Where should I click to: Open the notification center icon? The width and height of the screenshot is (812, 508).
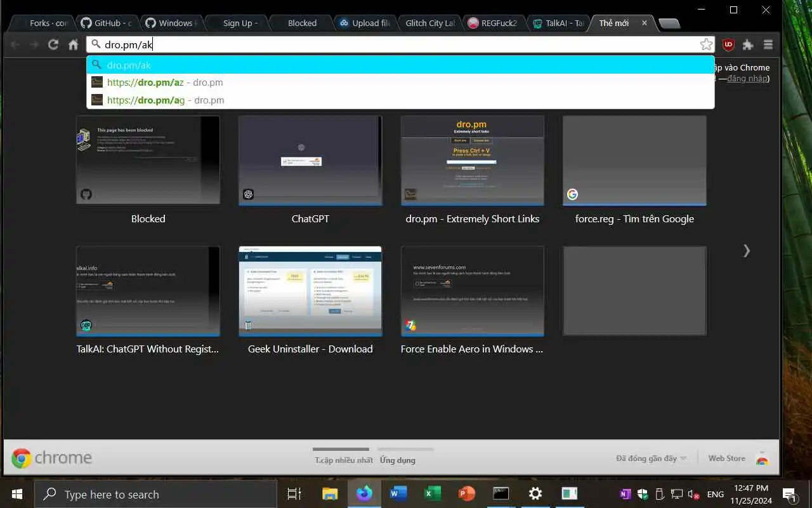[x=790, y=494]
